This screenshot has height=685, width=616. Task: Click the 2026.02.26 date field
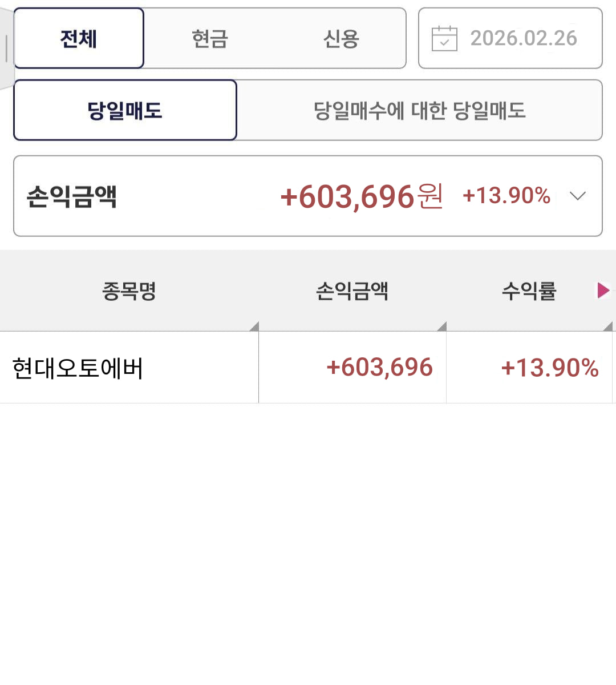click(x=523, y=39)
